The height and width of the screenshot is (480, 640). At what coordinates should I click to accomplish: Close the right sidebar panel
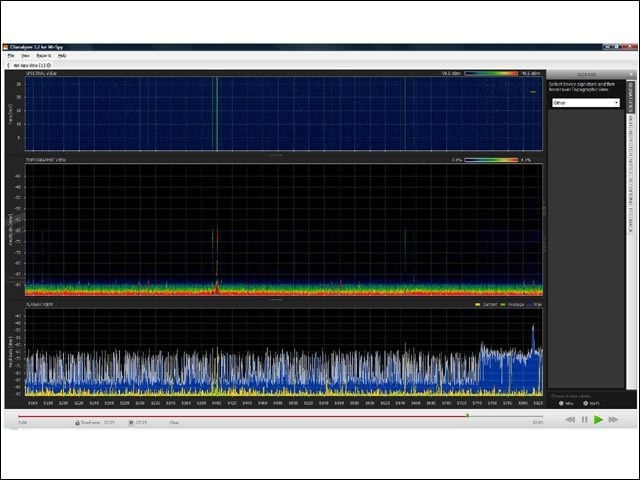pos(631,74)
